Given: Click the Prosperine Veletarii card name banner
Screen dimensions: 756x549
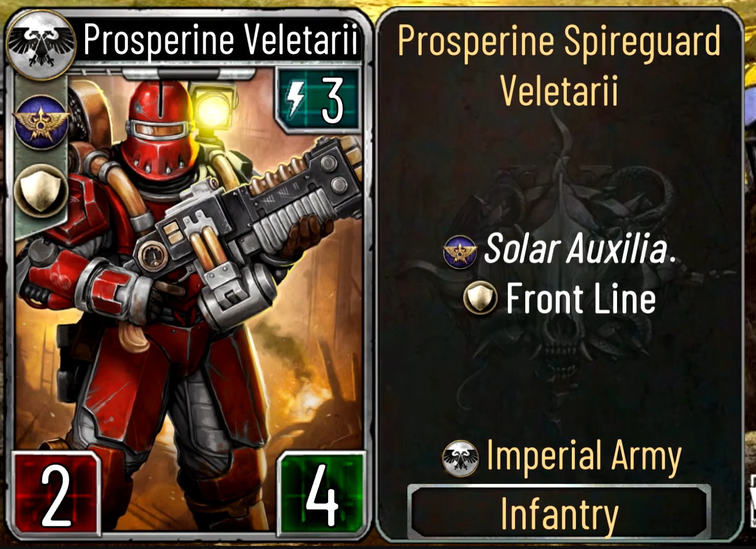Looking at the screenshot, I should coord(221,40).
